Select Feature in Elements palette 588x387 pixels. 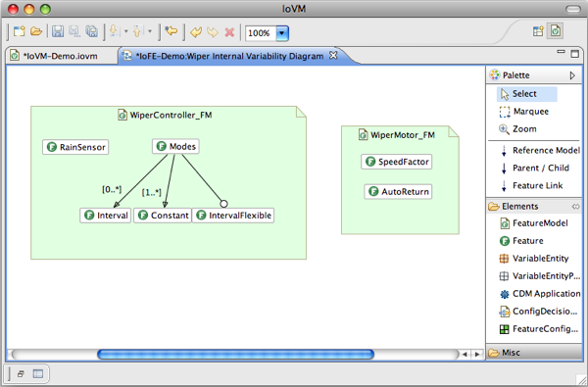(x=521, y=241)
